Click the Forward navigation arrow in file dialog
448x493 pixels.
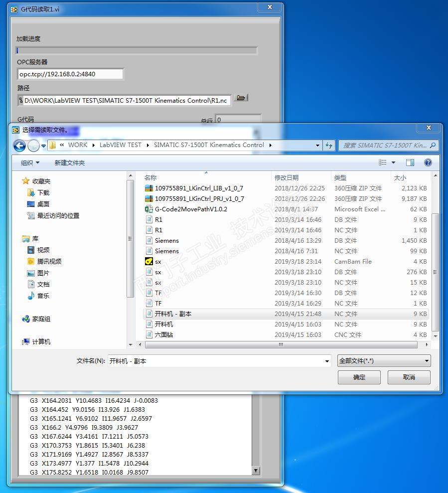click(34, 146)
